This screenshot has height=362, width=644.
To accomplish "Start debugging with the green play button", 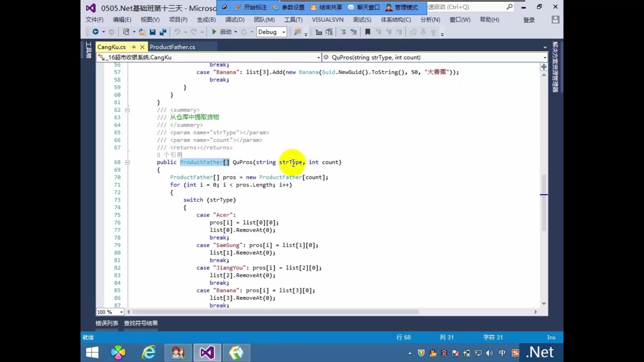I will 214,32.
